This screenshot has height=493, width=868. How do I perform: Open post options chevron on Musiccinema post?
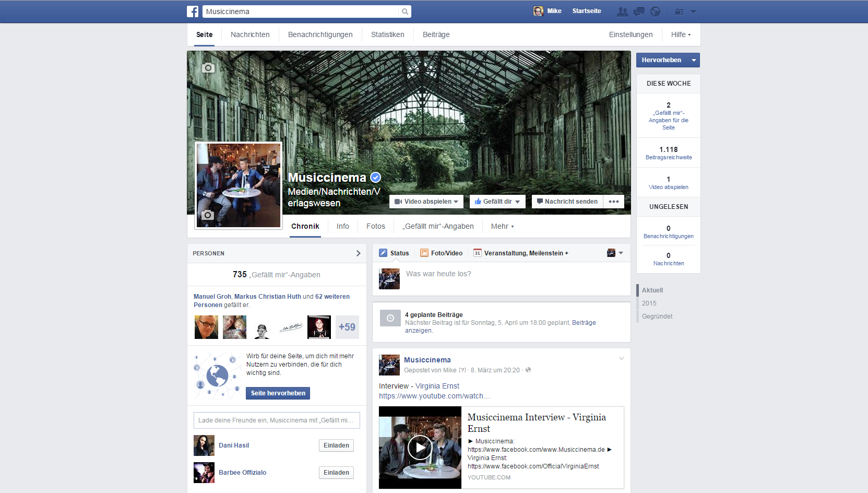point(621,358)
